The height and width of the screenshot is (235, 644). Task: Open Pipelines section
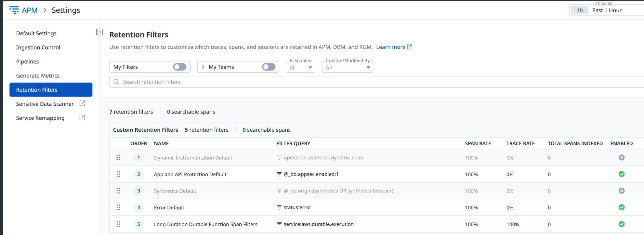click(x=27, y=62)
